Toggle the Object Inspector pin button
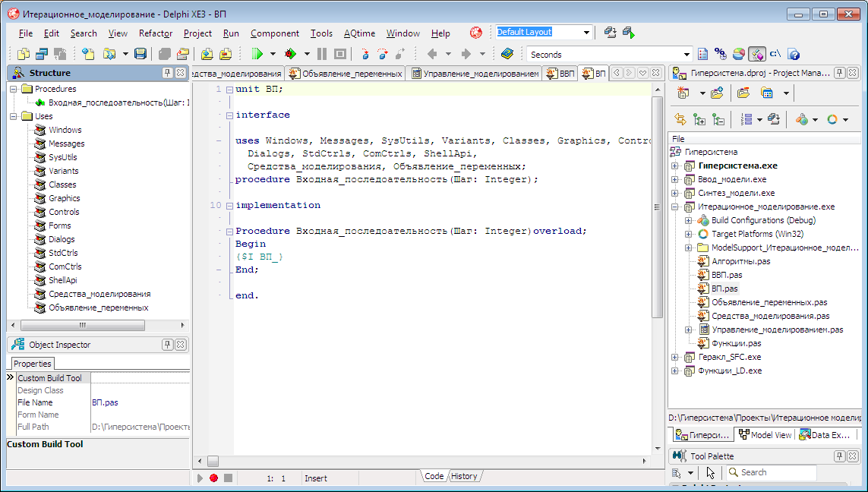The height and width of the screenshot is (492, 868). pyautogui.click(x=168, y=345)
